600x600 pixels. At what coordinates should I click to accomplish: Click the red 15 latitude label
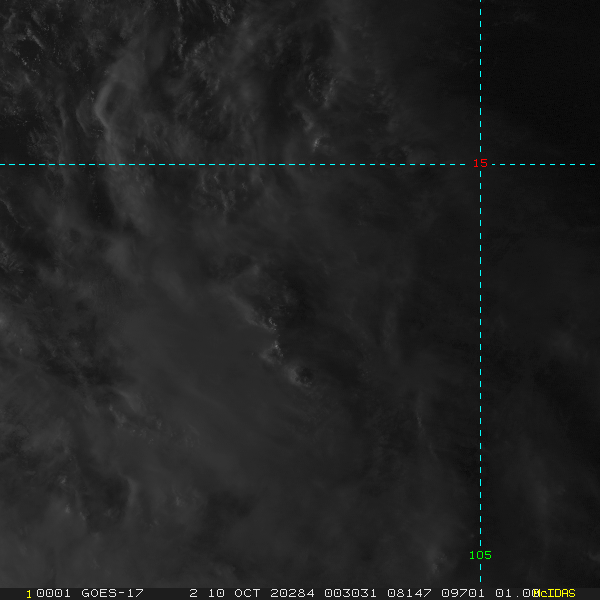coord(480,163)
